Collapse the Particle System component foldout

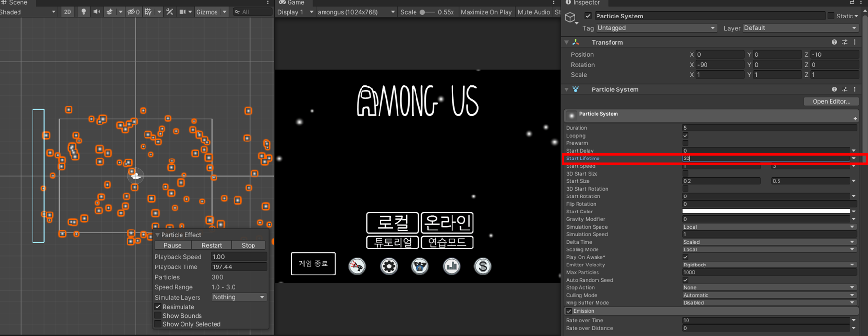click(x=567, y=89)
